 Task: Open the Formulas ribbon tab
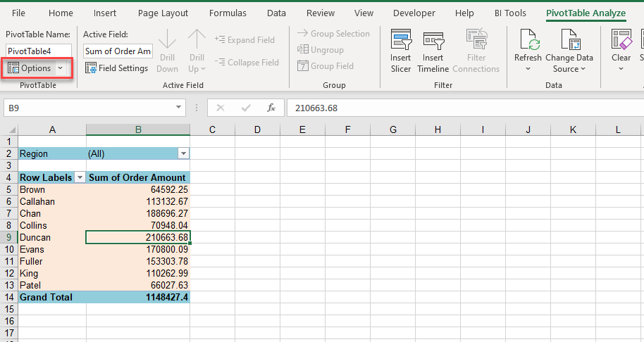tap(228, 13)
